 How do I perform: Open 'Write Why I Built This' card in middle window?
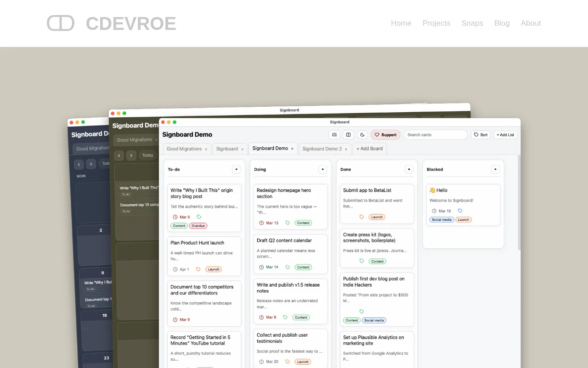coord(138,191)
